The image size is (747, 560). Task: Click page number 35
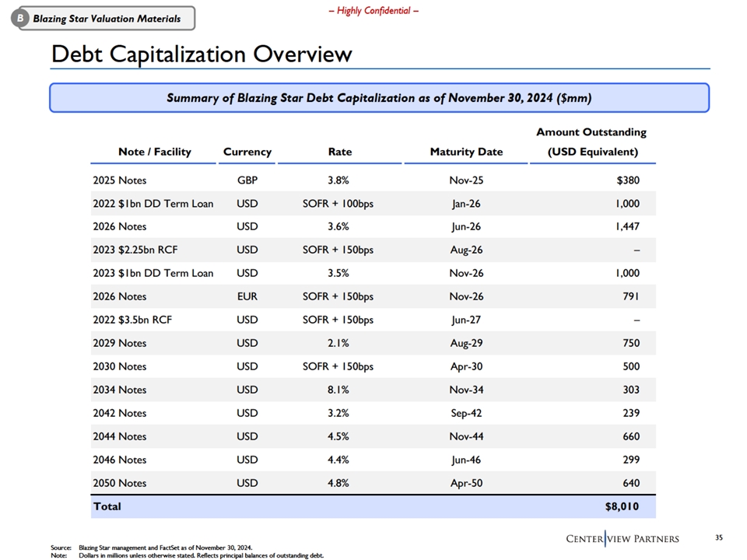(718, 537)
